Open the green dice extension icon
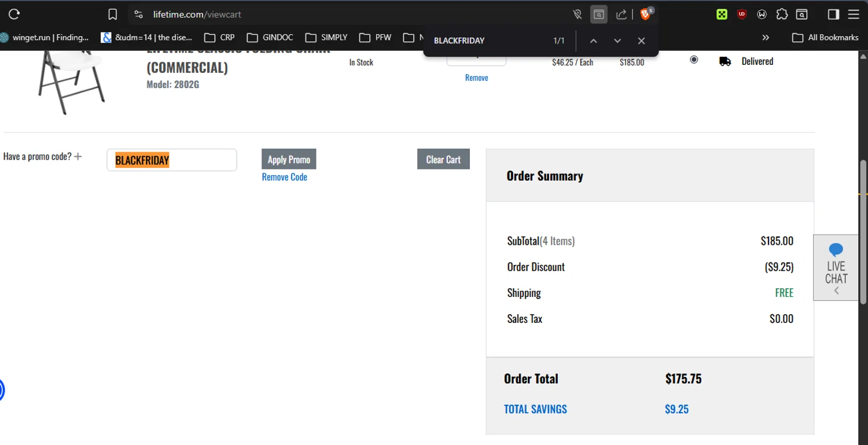Screen dimensions: 868x445 pyautogui.click(x=722, y=14)
